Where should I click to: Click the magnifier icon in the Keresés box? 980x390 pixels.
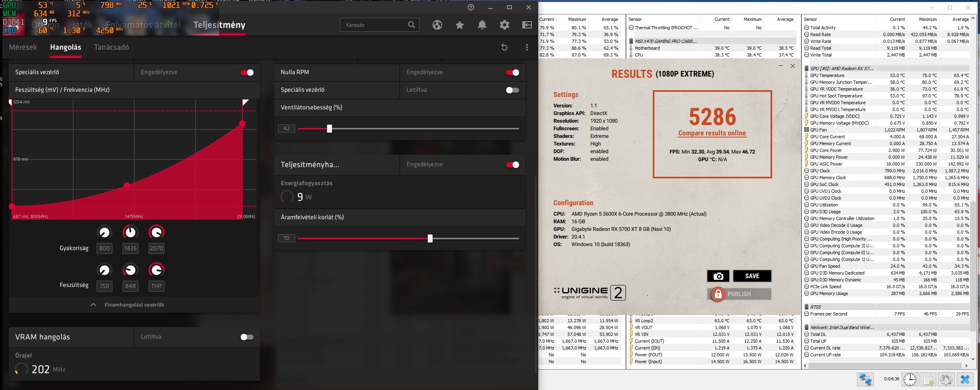(411, 25)
